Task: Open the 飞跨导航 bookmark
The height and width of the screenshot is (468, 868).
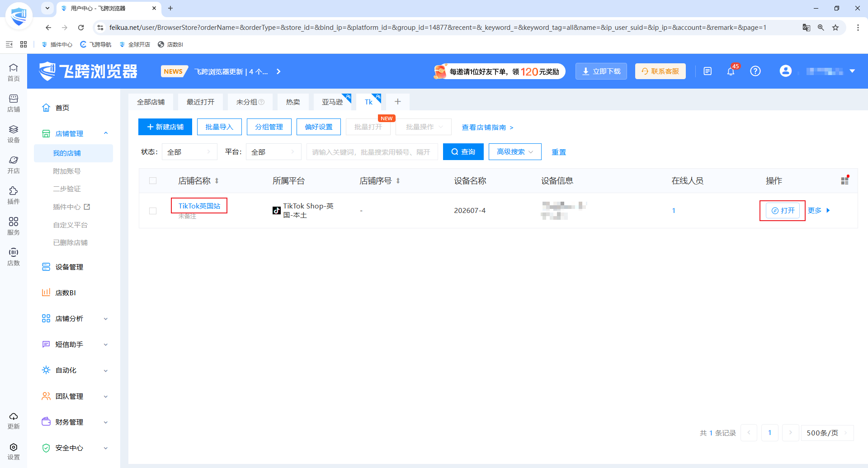Action: click(x=96, y=44)
